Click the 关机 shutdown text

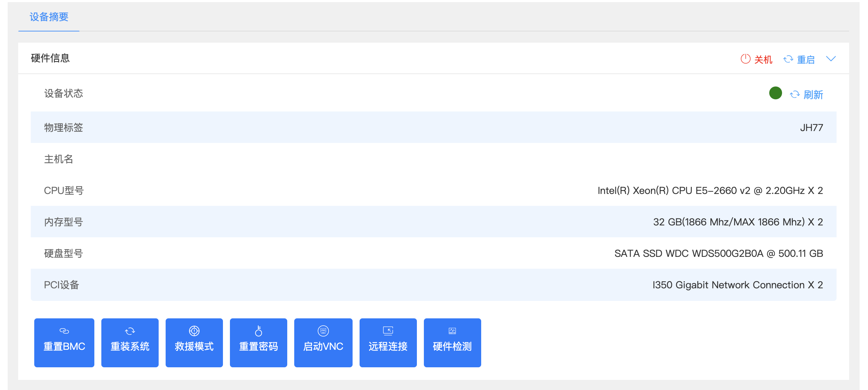(x=763, y=59)
